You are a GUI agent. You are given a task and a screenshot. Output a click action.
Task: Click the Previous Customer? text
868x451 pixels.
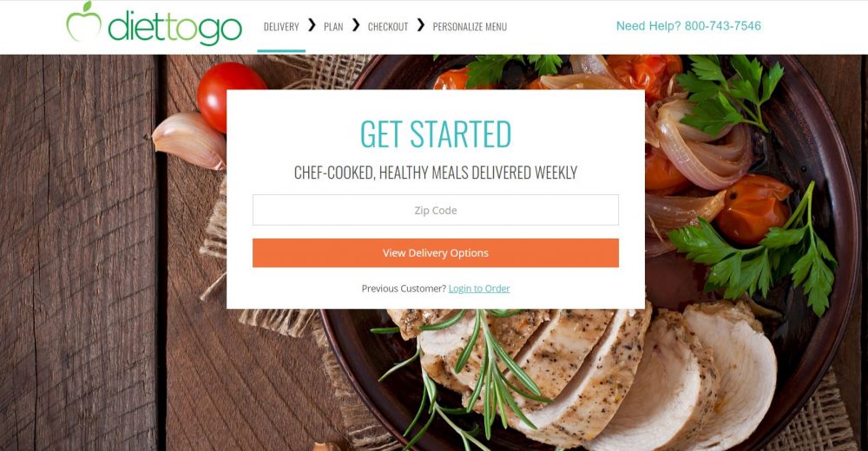[404, 288]
